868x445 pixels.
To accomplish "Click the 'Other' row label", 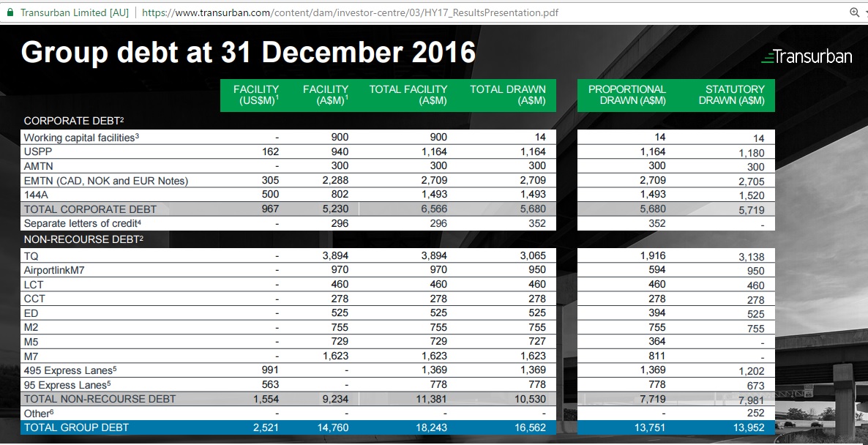I will coord(39,413).
